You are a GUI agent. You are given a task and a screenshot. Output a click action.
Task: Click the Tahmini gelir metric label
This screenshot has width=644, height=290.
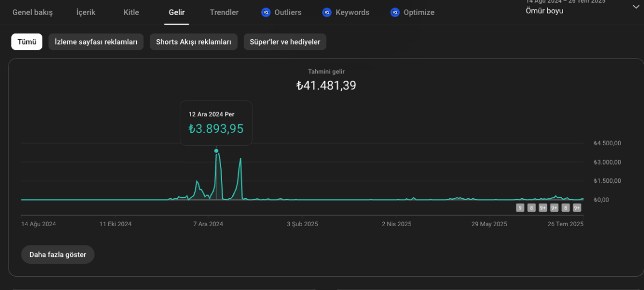click(326, 71)
